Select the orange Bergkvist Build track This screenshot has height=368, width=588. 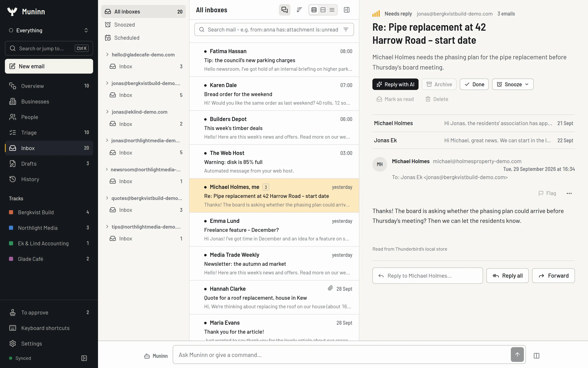coord(49,212)
